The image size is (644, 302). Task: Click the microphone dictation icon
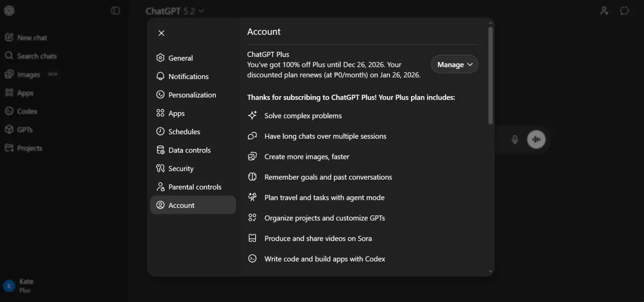point(515,139)
